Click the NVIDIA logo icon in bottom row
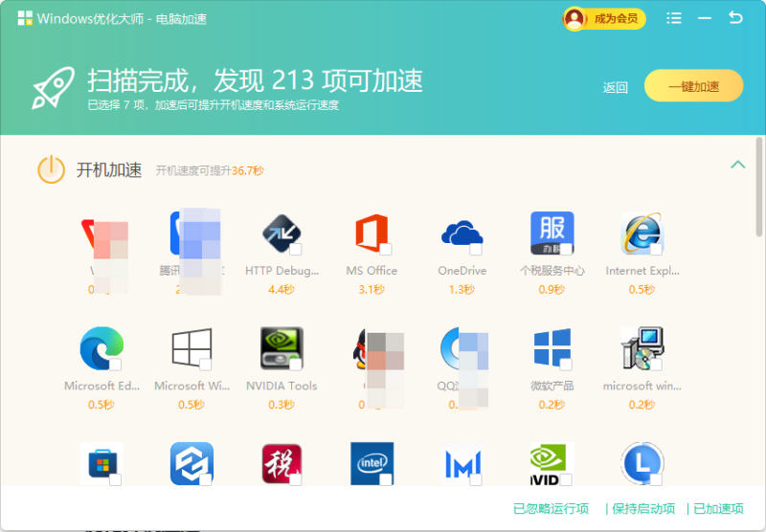The image size is (766, 532). (552, 463)
